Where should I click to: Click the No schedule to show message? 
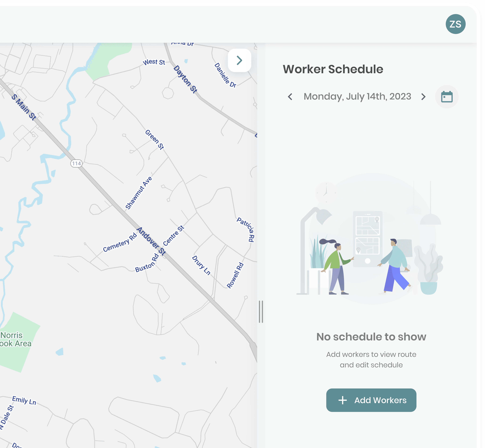pos(371,337)
